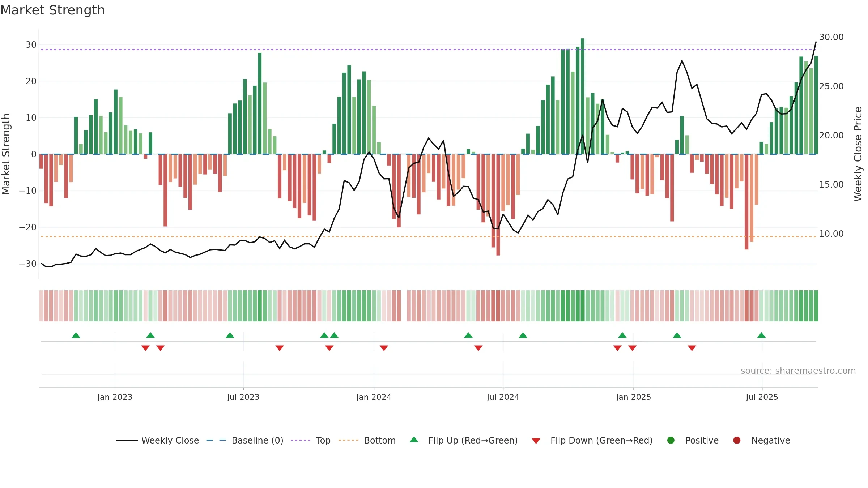868x488 pixels.
Task: Toggle the Weekly Close legend label
Action: click(x=170, y=440)
